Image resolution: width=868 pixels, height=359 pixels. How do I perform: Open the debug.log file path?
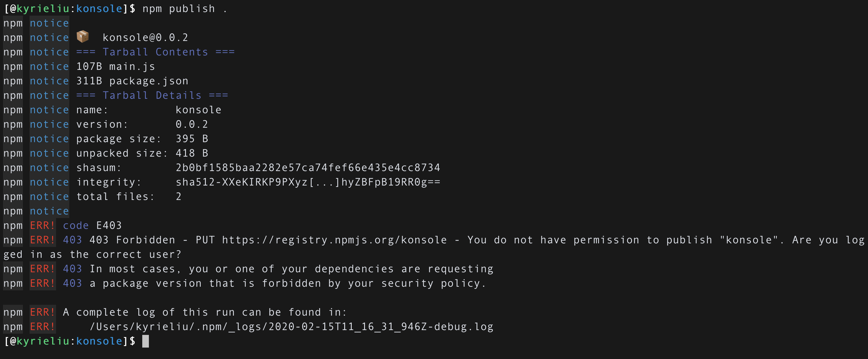[291, 327]
